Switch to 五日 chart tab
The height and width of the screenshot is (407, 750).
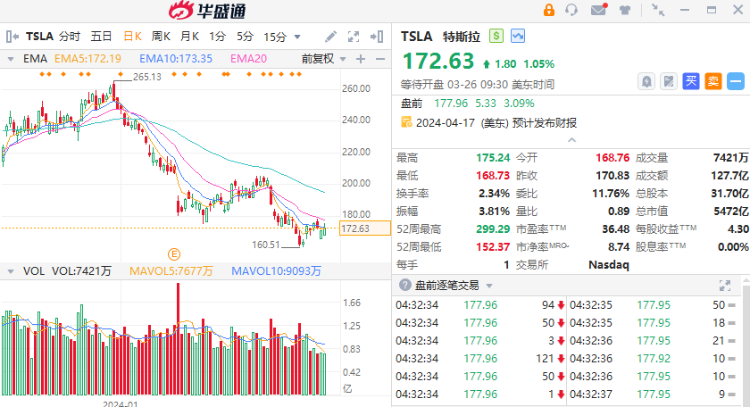point(101,36)
